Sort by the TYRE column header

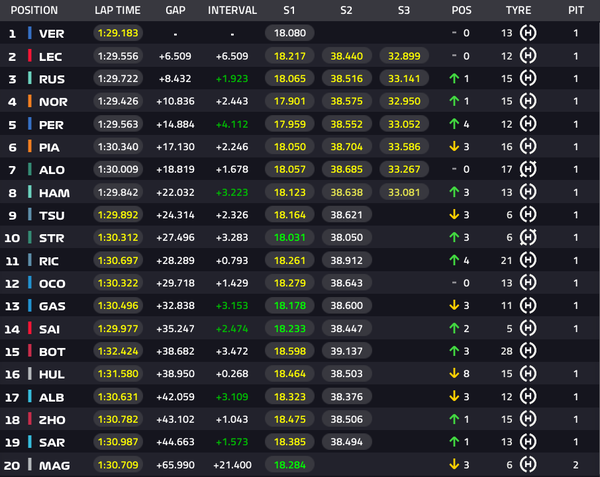[x=518, y=10]
